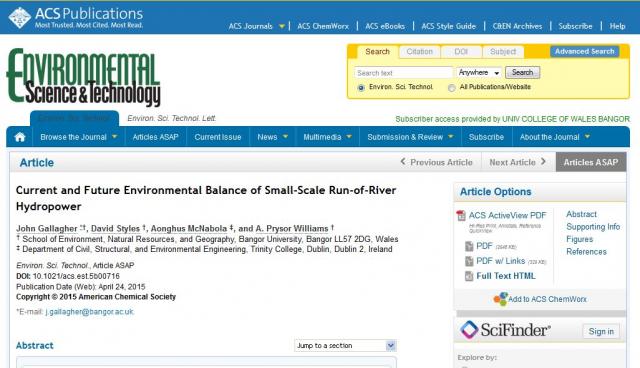Image resolution: width=640 pixels, height=368 pixels.
Task: Expand the ACS Journals dropdown arrow
Action: pyautogui.click(x=282, y=27)
